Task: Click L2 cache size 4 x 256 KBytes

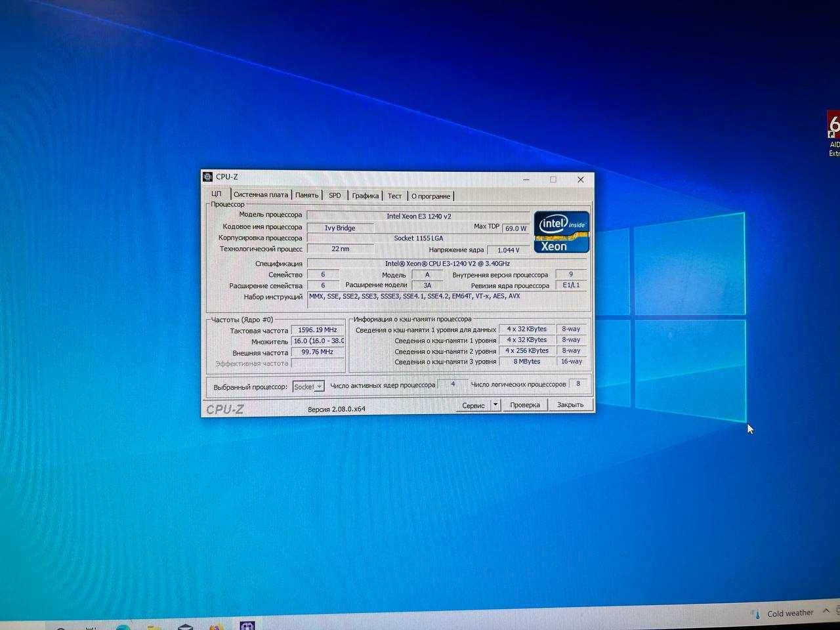Action: pyautogui.click(x=526, y=350)
